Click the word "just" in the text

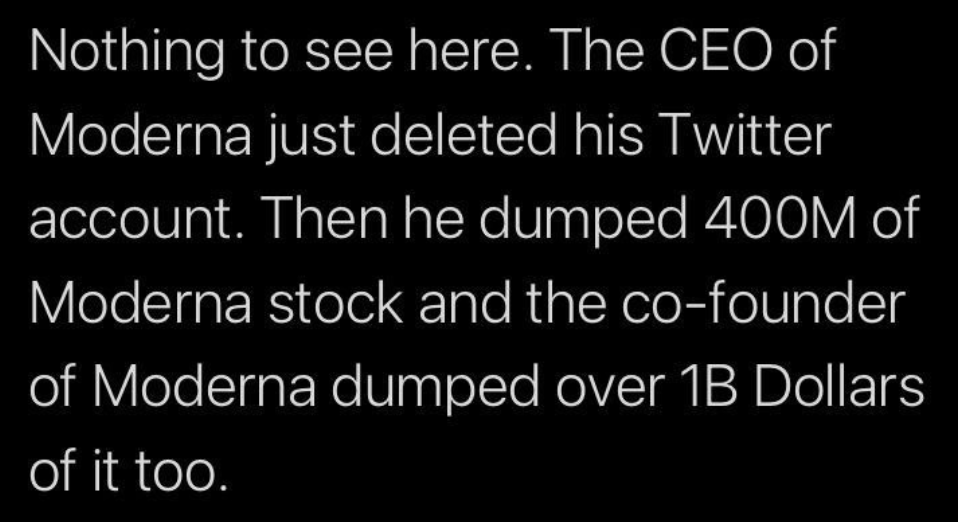[305, 137]
